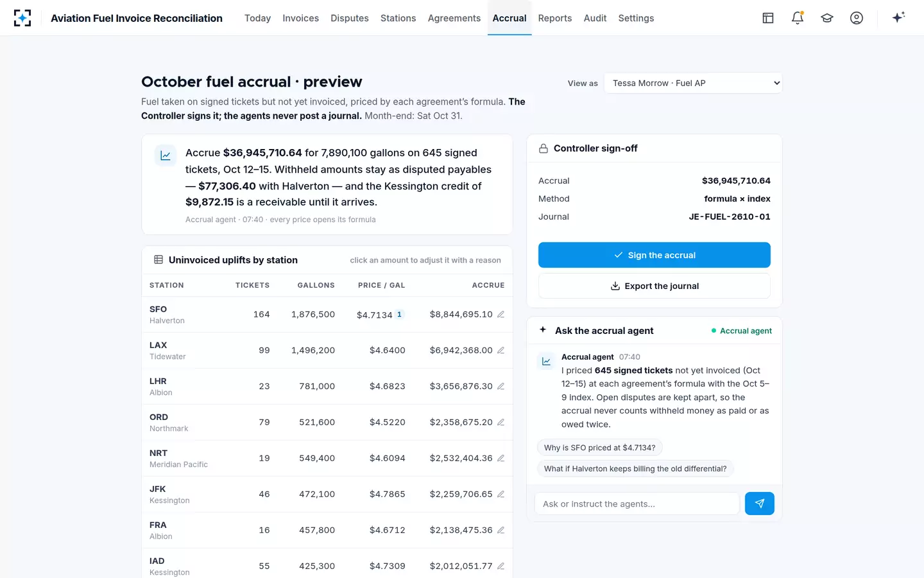The height and width of the screenshot is (578, 924).
Task: Edit LHR accrual amount pencil icon
Action: (x=501, y=387)
